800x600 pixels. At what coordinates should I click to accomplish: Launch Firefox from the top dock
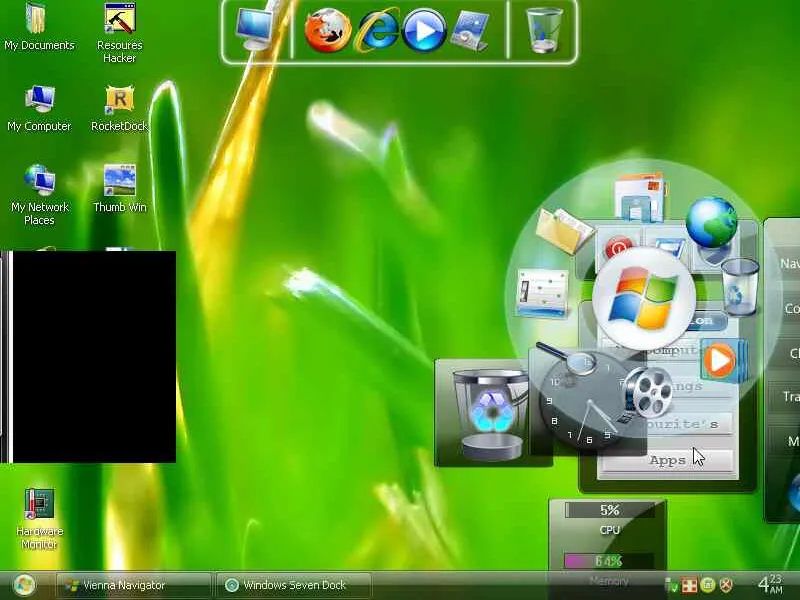(328, 31)
